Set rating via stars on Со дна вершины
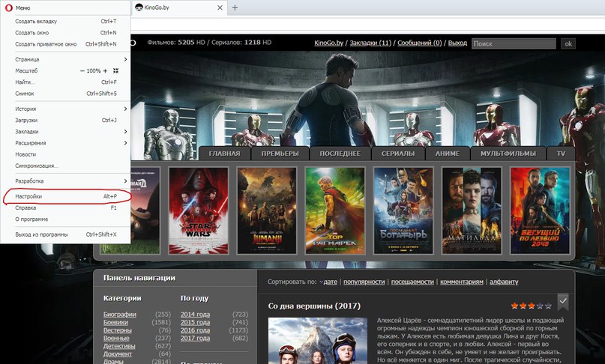Screen dimensions: 605x364 (531, 306)
